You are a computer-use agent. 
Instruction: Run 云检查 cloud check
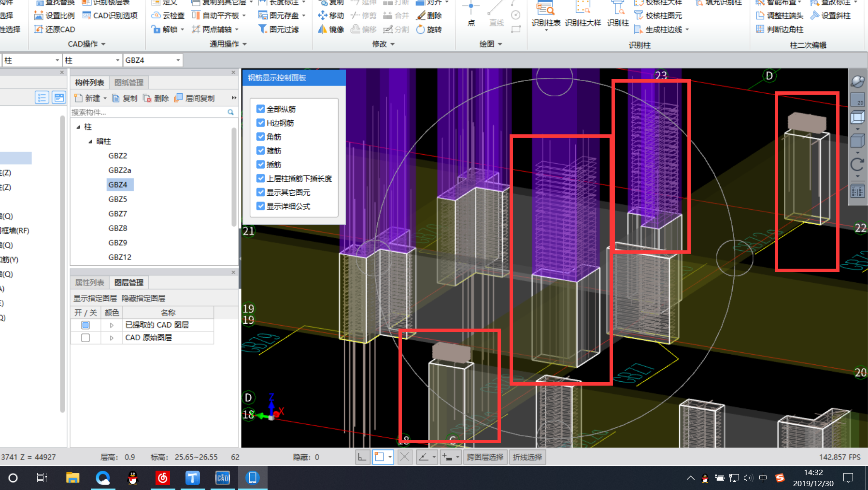[x=168, y=15]
